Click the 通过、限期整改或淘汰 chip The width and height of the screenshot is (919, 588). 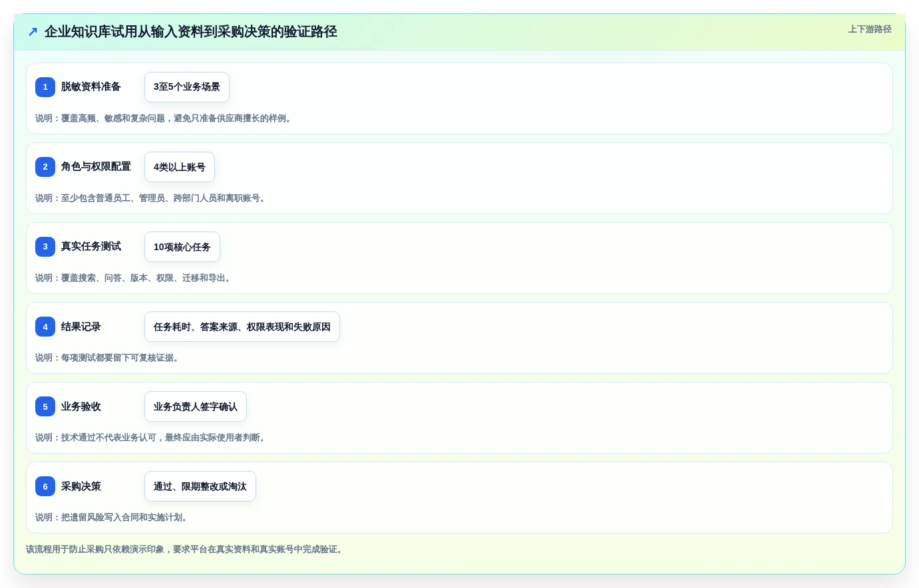point(200,486)
